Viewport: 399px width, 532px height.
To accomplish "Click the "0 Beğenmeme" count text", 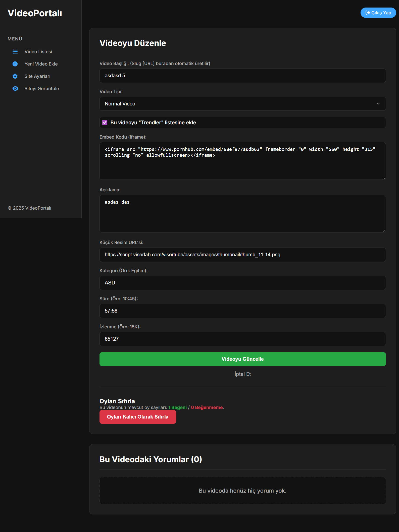I will 207,407.
